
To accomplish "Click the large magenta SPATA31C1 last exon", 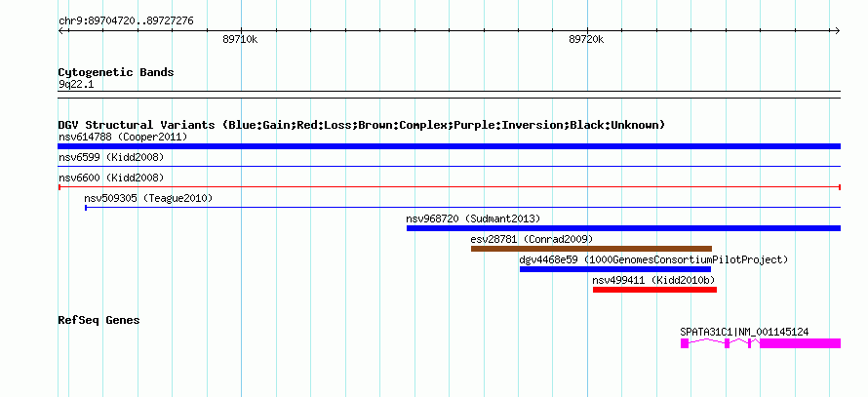I will click(x=800, y=343).
